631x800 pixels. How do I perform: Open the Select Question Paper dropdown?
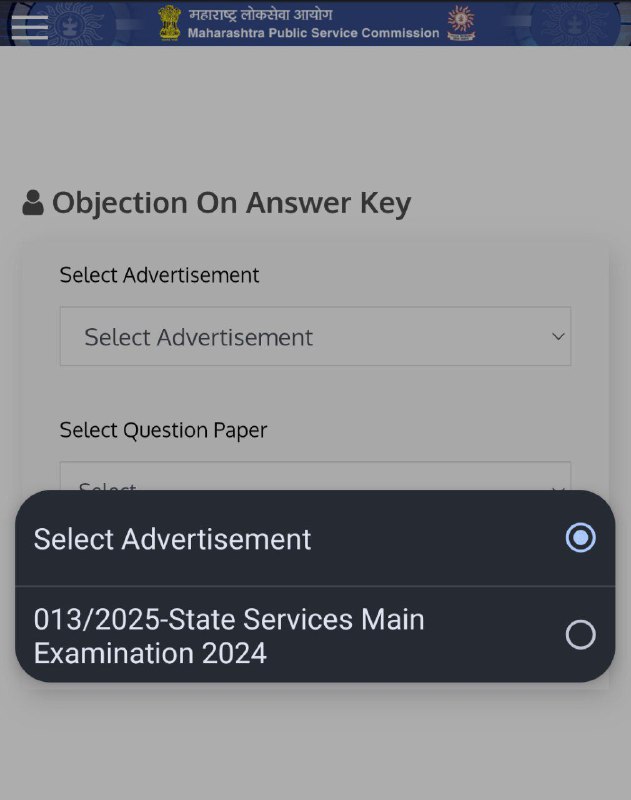pyautogui.click(x=315, y=476)
